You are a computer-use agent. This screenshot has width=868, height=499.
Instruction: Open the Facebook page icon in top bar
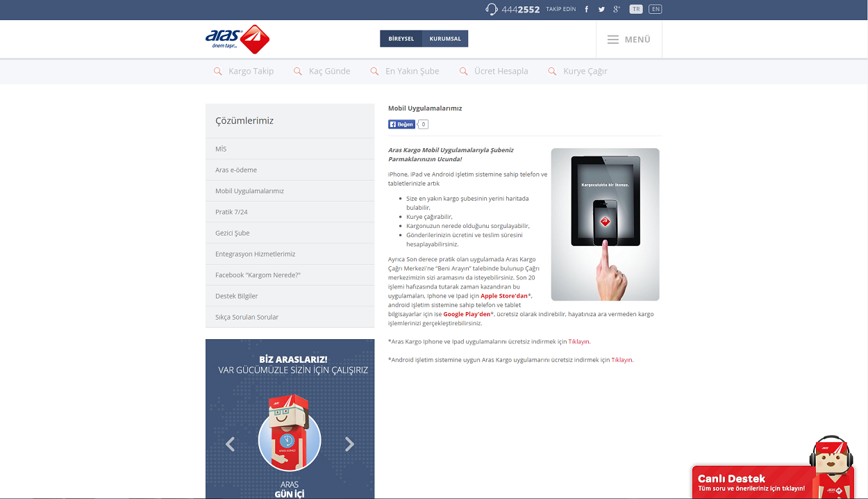pyautogui.click(x=587, y=9)
